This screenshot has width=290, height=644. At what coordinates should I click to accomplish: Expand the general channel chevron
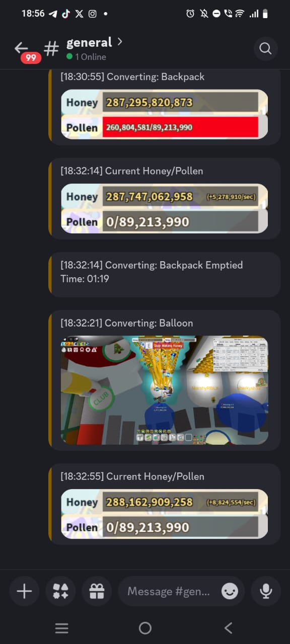tap(119, 42)
